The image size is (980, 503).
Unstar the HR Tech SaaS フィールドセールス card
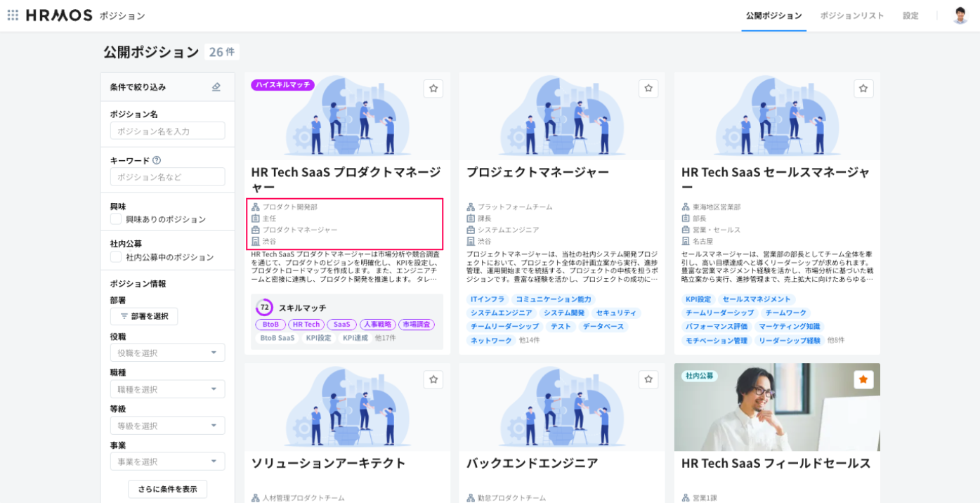click(863, 379)
